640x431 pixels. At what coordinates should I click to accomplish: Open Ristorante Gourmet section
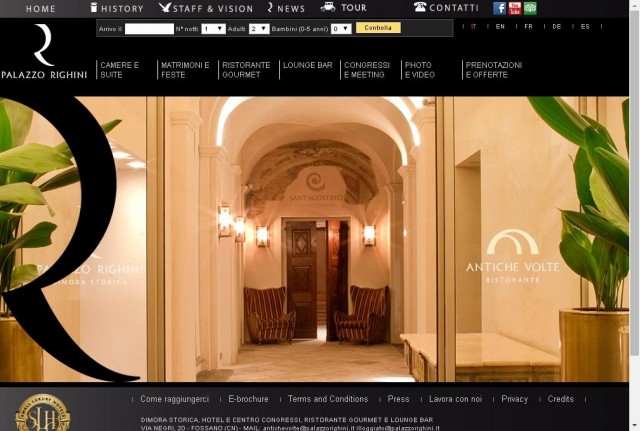point(246,70)
